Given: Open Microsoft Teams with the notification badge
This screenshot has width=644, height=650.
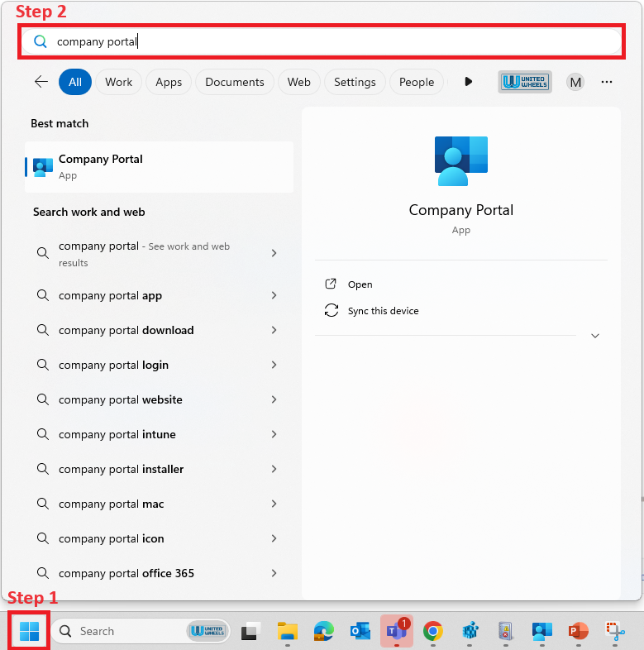Looking at the screenshot, I should [x=397, y=631].
